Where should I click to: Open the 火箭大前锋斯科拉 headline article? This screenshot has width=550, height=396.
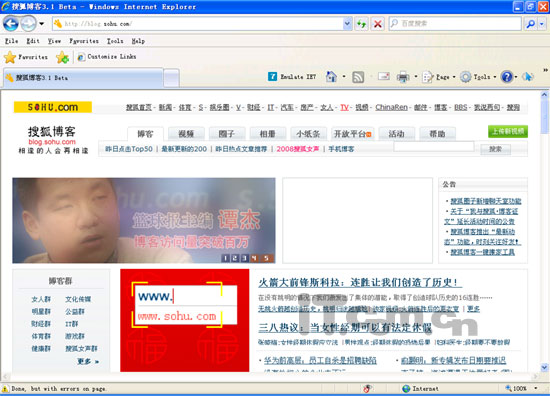(360, 283)
